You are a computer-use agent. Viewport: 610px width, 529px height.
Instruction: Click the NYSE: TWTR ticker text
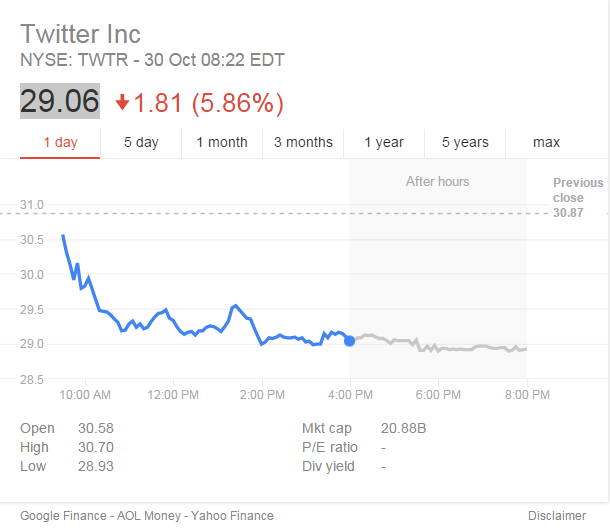[x=76, y=60]
